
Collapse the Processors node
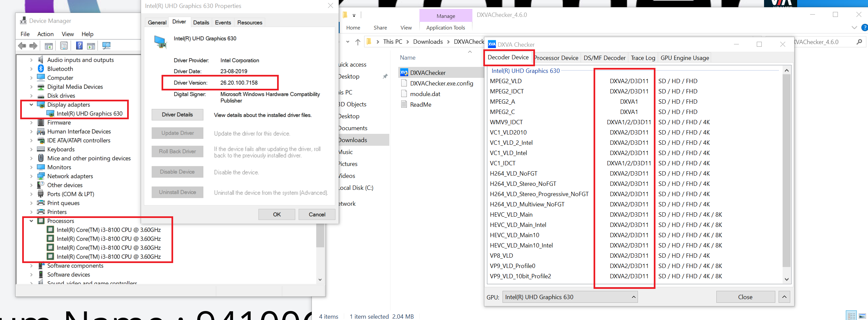click(x=31, y=221)
